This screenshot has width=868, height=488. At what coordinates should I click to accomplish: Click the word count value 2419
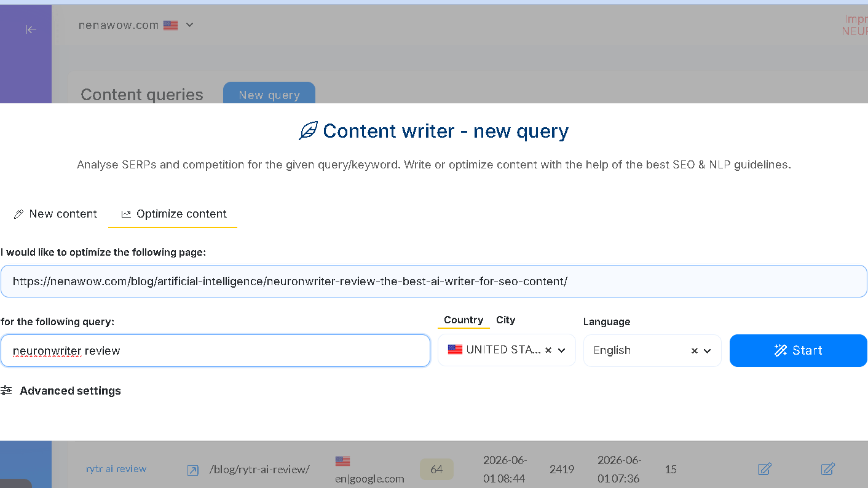[562, 470]
